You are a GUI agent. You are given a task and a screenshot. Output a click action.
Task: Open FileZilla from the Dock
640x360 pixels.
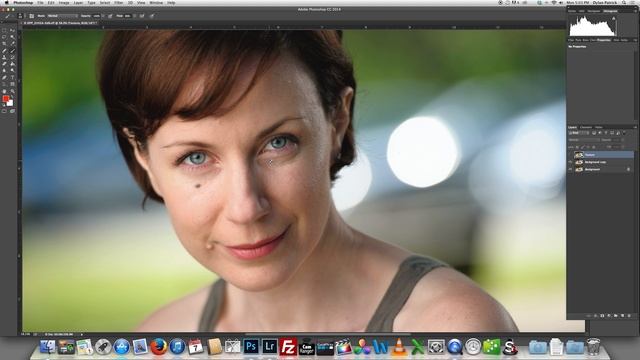click(288, 347)
